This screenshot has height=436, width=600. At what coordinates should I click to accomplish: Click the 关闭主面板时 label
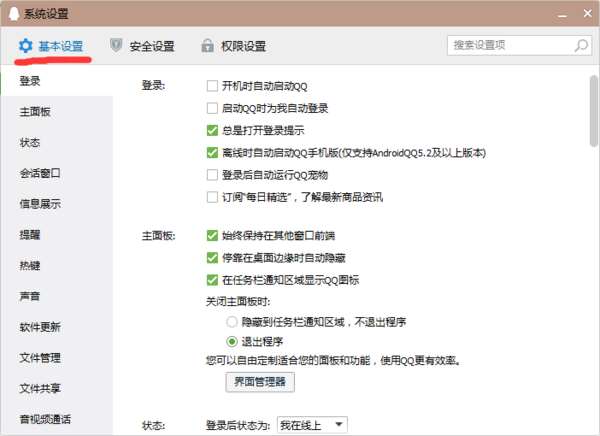[238, 302]
